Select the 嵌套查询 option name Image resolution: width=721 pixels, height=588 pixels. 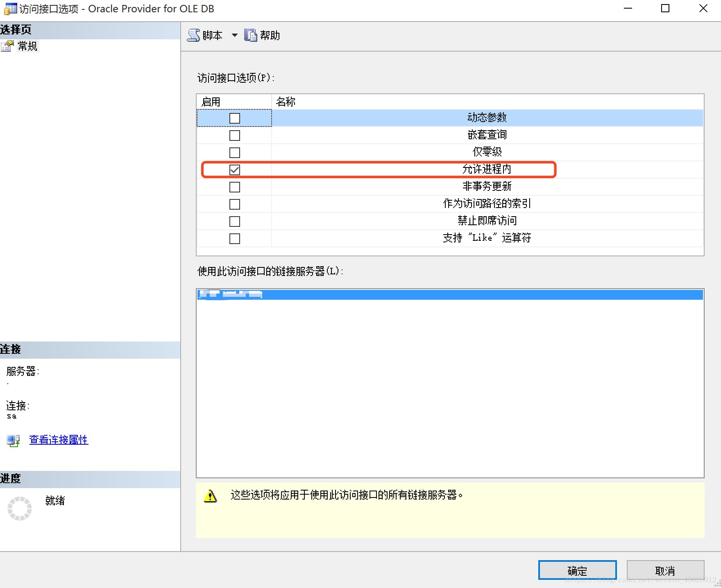pyautogui.click(x=487, y=135)
